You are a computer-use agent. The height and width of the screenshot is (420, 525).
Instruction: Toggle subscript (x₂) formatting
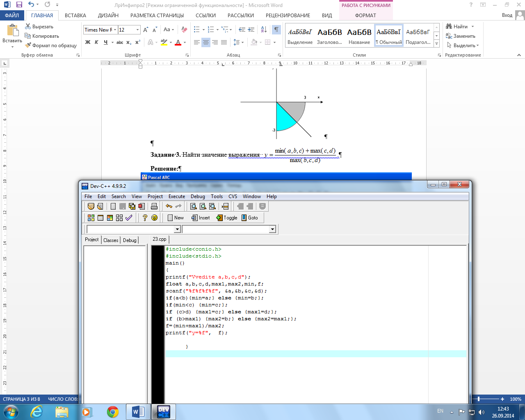pos(129,42)
